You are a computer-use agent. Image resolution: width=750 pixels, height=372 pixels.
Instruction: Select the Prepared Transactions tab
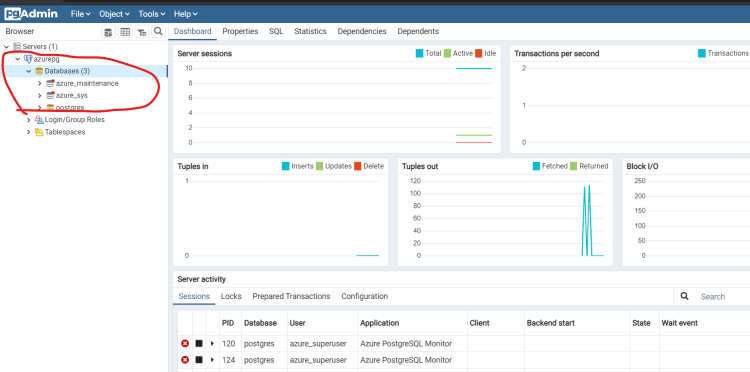pos(291,296)
